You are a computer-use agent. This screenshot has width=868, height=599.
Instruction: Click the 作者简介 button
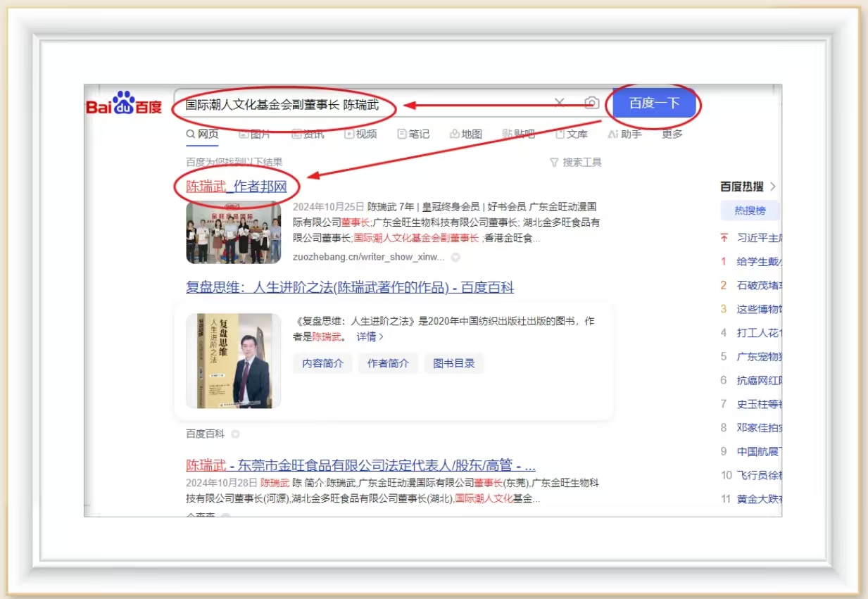tap(388, 363)
